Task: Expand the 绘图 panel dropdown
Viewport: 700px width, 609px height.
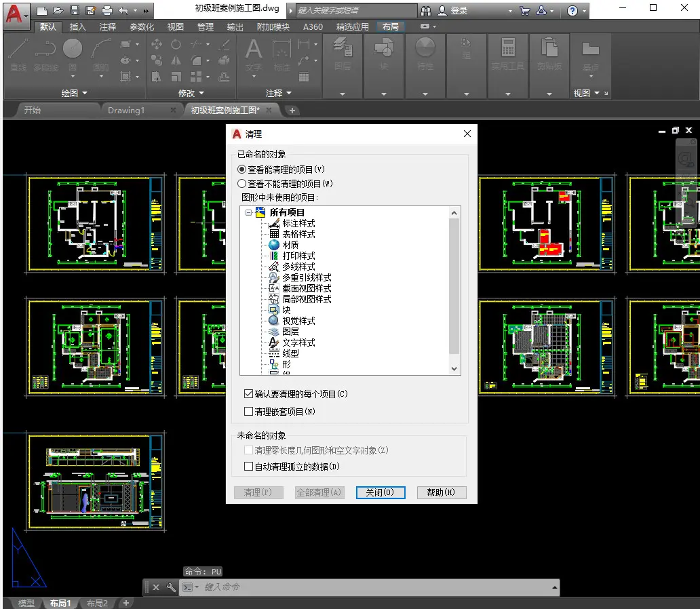Action: coord(75,93)
